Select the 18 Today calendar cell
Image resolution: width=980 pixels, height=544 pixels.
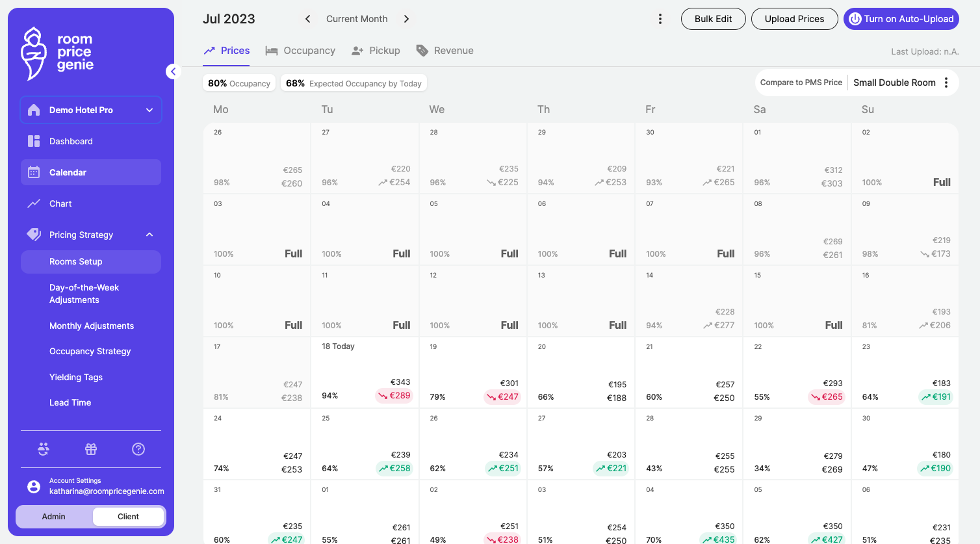click(365, 372)
